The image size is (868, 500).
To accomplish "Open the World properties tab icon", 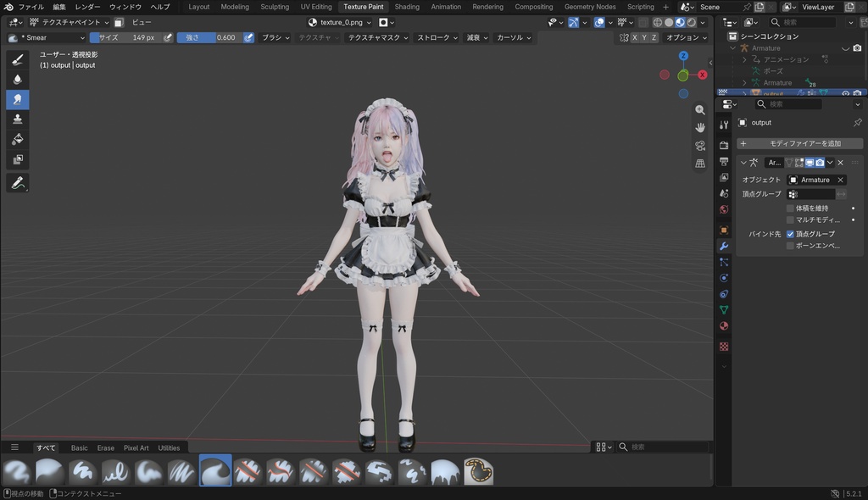I will pos(724,209).
